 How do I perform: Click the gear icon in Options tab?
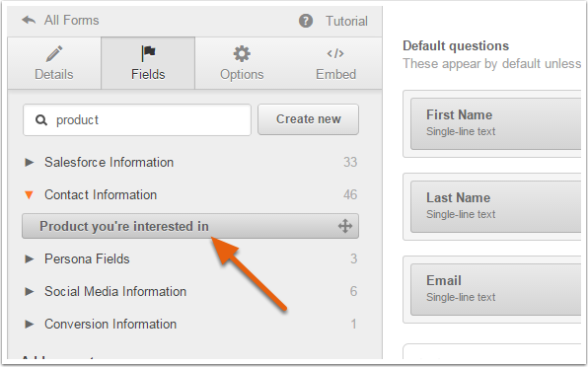point(242,53)
